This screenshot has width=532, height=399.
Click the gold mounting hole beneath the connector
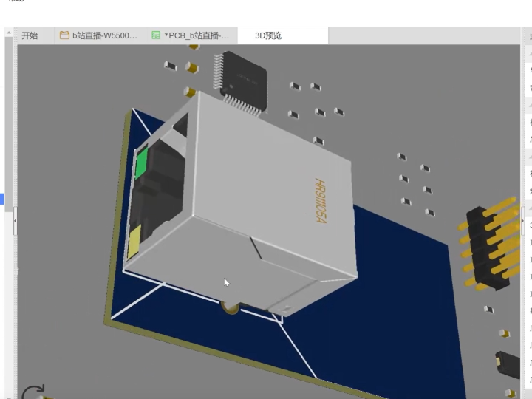231,308
